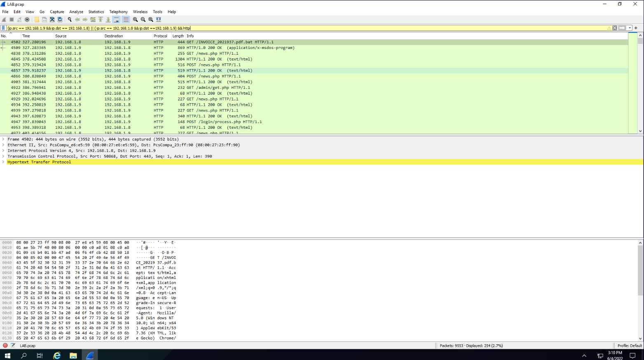
Task: Click Go to the first packet icon
Action: pyautogui.click(x=100, y=19)
